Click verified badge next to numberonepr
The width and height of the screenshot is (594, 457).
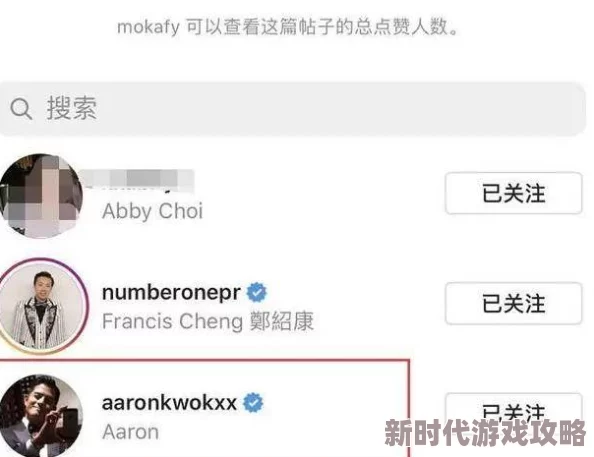click(x=257, y=293)
